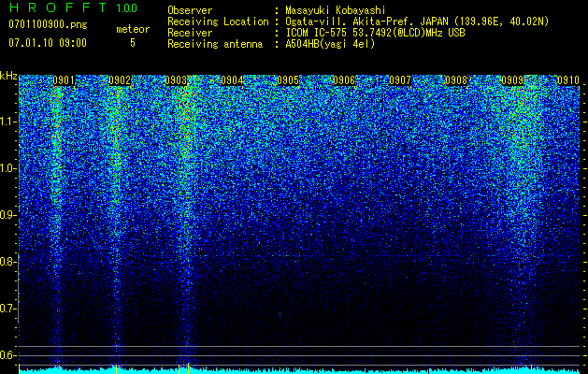Click the 'Receiving Location' field label
Image resolution: width=588 pixels, height=374 pixels.
tap(218, 22)
